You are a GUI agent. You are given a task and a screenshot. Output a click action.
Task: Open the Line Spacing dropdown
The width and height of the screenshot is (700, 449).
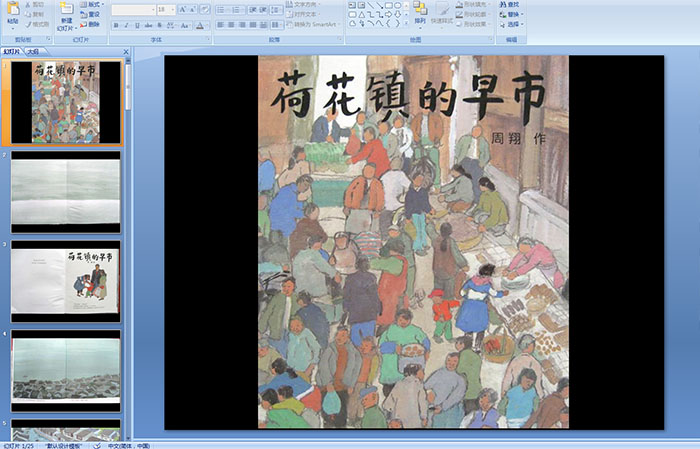(x=276, y=10)
